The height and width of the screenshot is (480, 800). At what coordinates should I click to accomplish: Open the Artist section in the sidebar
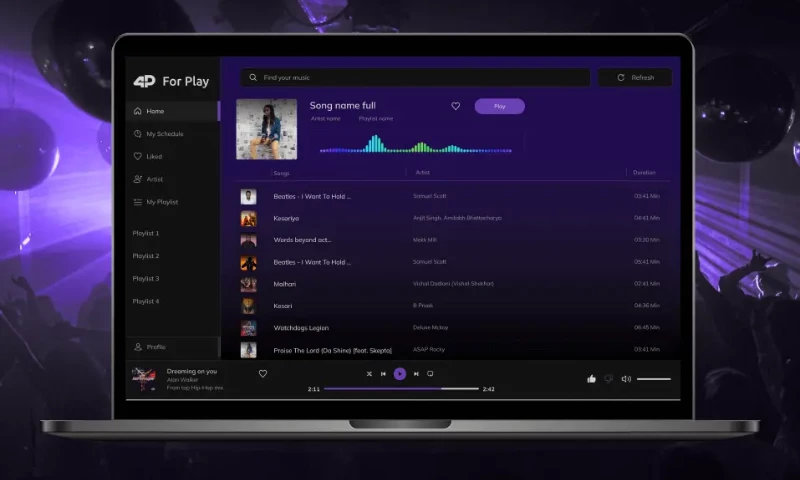pos(154,179)
